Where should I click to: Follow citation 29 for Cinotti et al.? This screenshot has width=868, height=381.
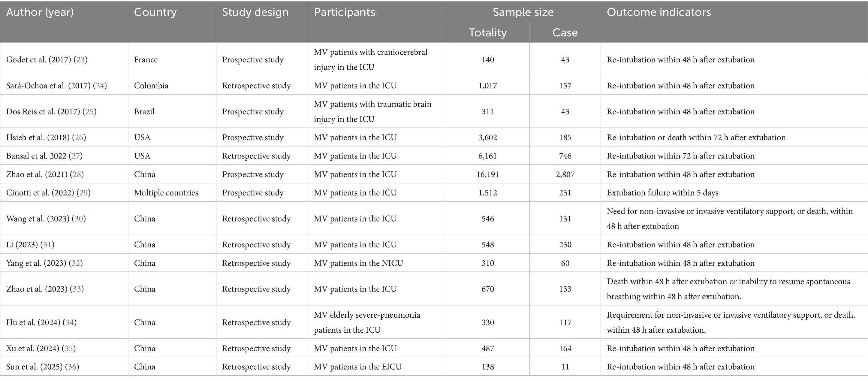point(83,193)
